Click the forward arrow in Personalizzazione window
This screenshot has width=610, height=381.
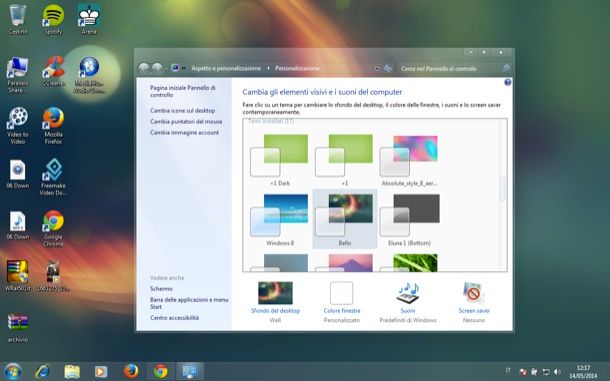click(157, 68)
